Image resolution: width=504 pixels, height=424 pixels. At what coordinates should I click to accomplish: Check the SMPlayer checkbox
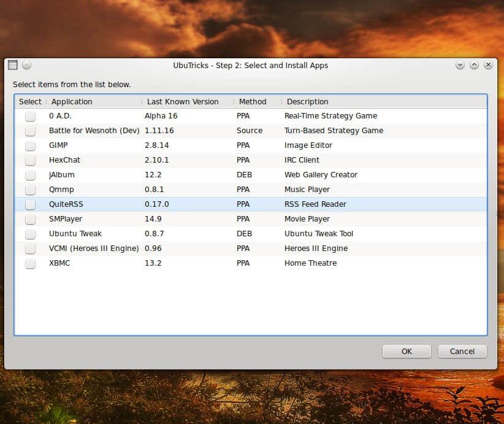tap(30, 219)
